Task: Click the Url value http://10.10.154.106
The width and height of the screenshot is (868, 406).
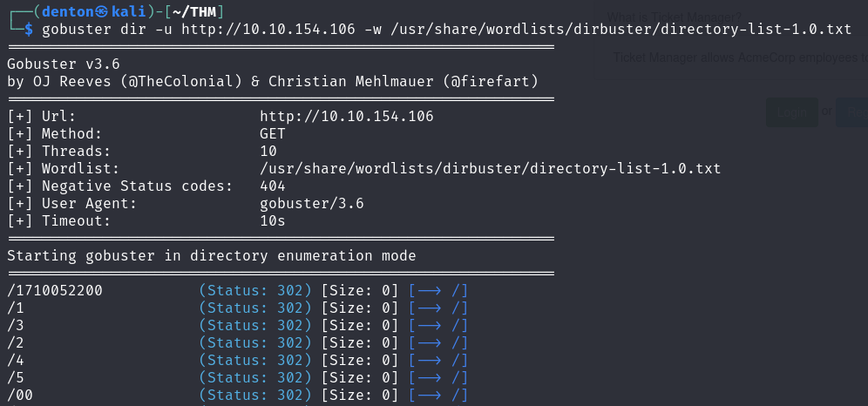Action: tap(346, 116)
